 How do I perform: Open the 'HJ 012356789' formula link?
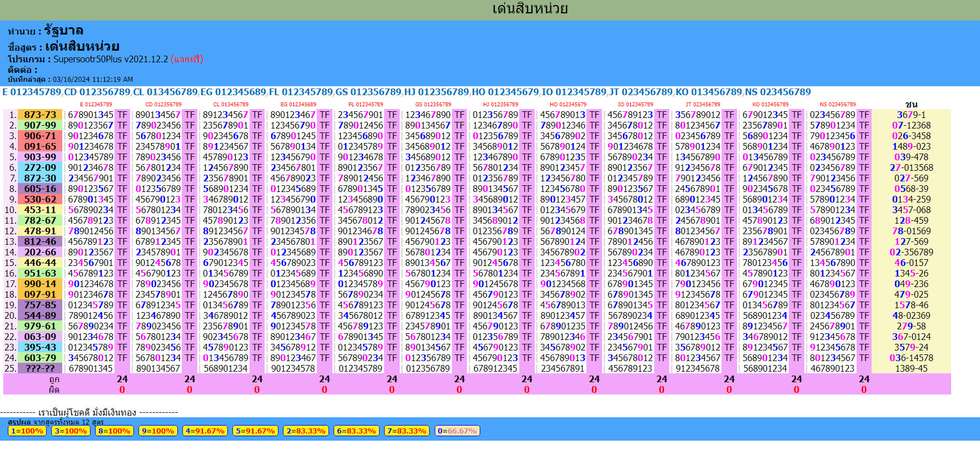(x=436, y=92)
